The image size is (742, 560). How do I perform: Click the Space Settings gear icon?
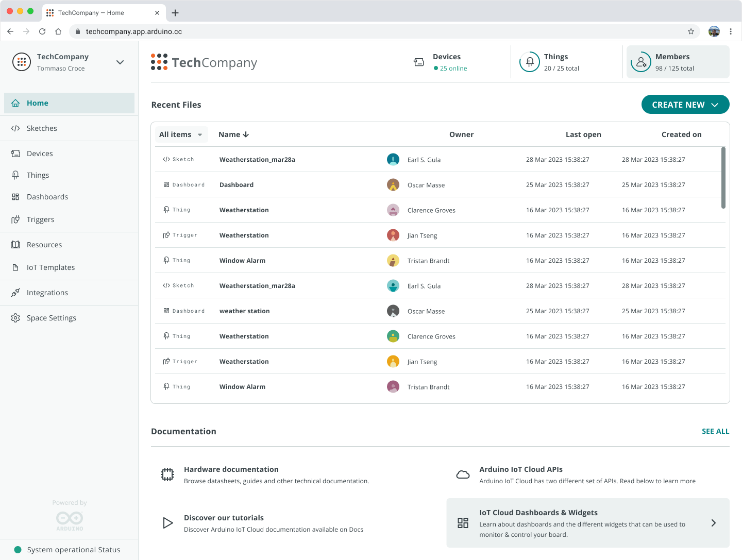(15, 318)
